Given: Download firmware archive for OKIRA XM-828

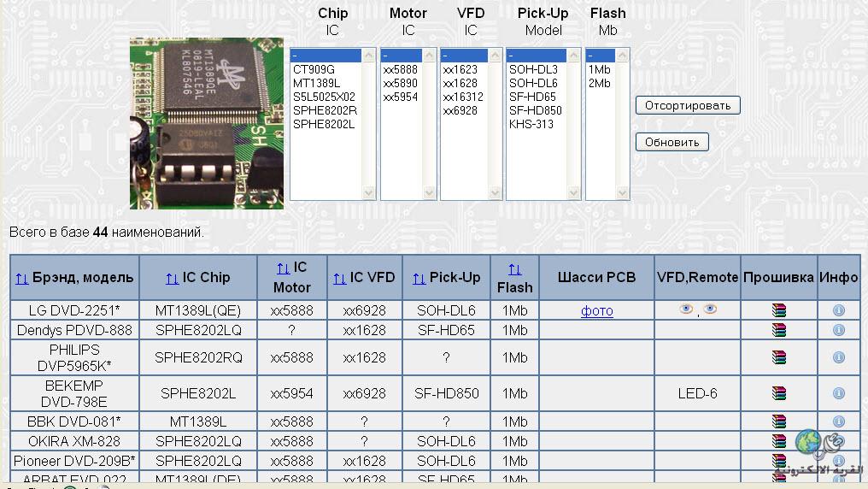Looking at the screenshot, I should 779,441.
